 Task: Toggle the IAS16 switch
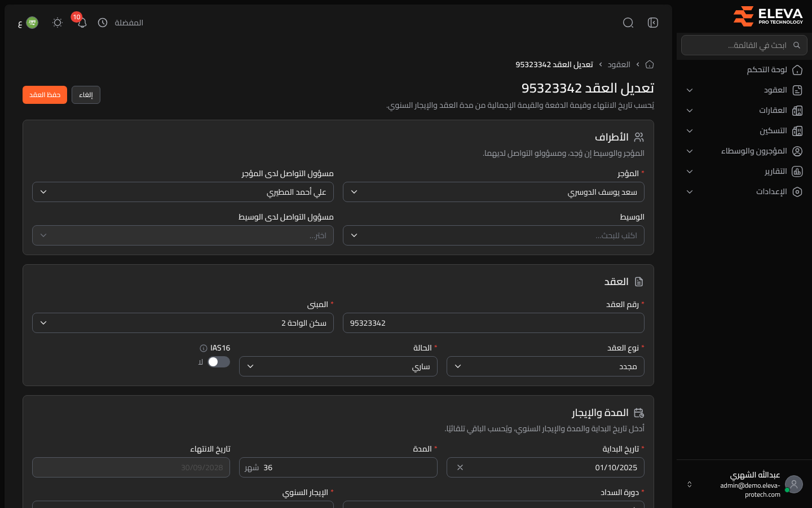point(219,362)
